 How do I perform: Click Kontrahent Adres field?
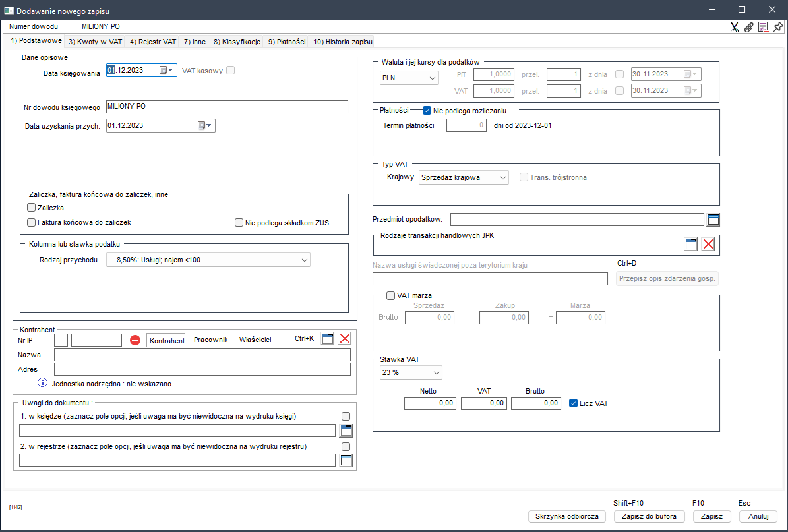point(202,369)
